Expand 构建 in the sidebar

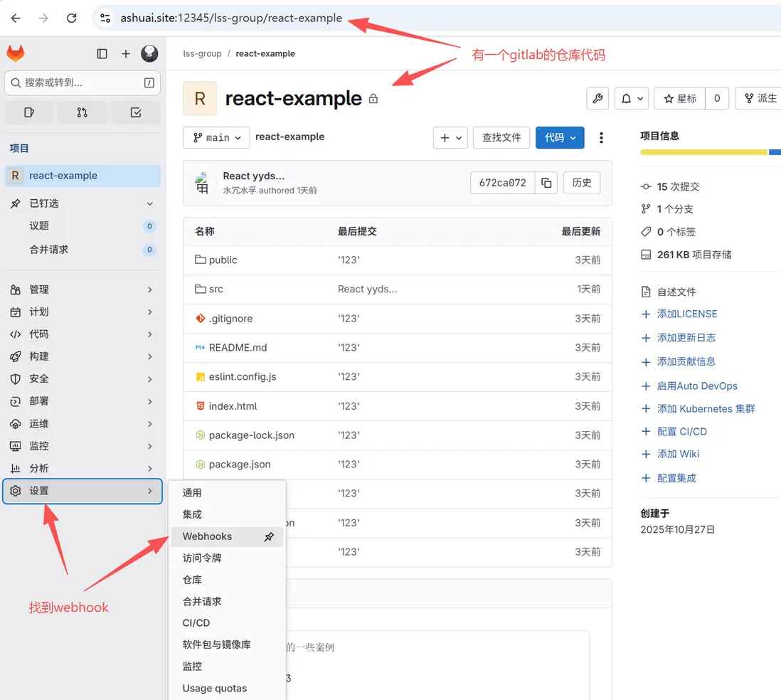coord(83,356)
